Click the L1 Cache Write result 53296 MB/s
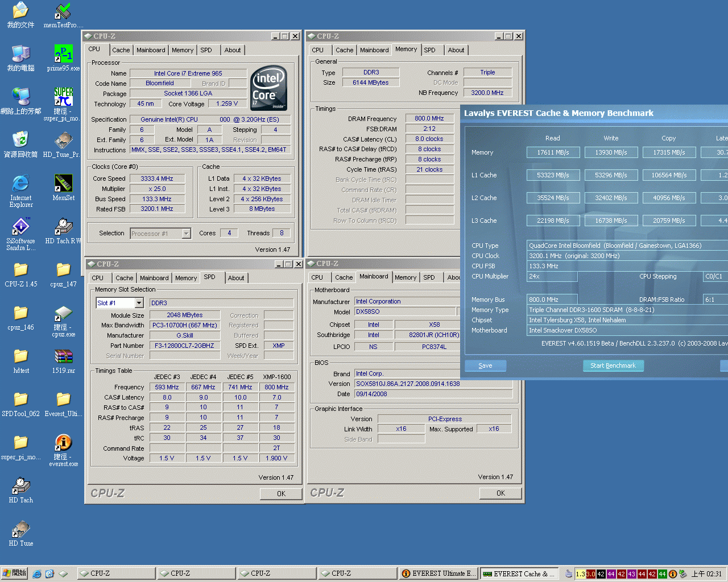Viewport: 728px width, 582px height. (611, 175)
